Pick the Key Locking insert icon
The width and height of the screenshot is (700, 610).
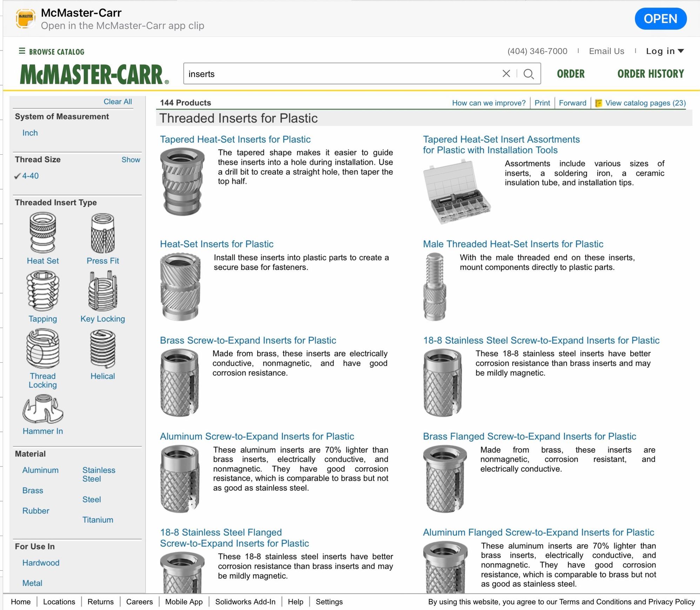(102, 291)
